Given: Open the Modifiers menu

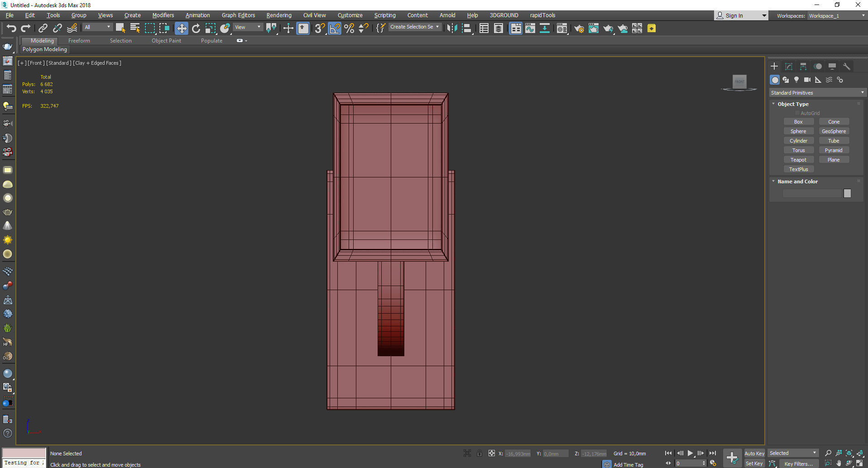Looking at the screenshot, I should 163,15.
